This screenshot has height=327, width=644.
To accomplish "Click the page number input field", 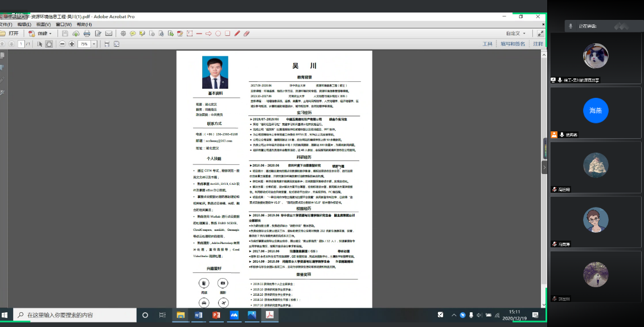I will click(x=21, y=44).
